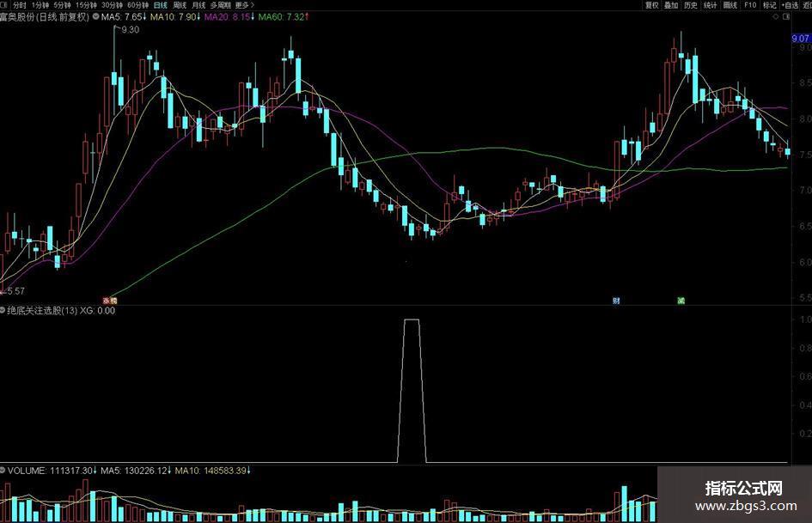Image resolution: width=812 pixels, height=523 pixels.
Task: Open the 复权 adjustment options
Action: [x=651, y=4]
